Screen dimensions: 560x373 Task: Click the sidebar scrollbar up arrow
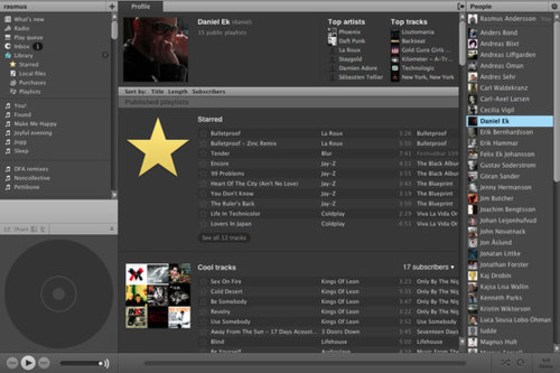pos(114,16)
